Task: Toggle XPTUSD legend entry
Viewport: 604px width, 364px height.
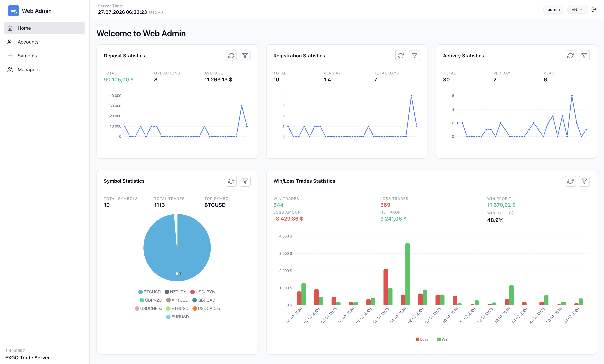Action: (177, 300)
